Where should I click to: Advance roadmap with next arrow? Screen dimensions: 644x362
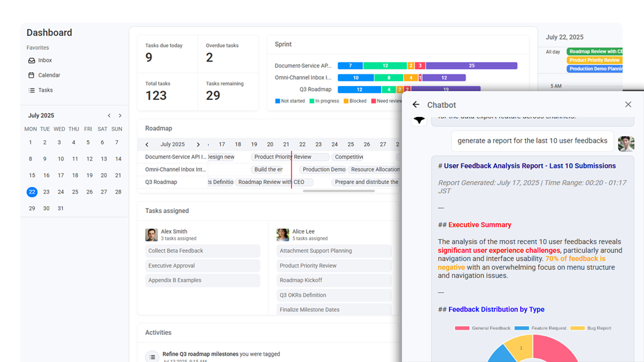tap(198, 145)
